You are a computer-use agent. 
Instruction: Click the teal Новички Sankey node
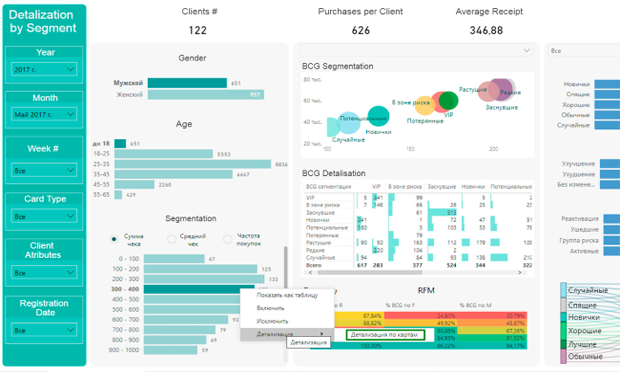pyautogui.click(x=563, y=317)
